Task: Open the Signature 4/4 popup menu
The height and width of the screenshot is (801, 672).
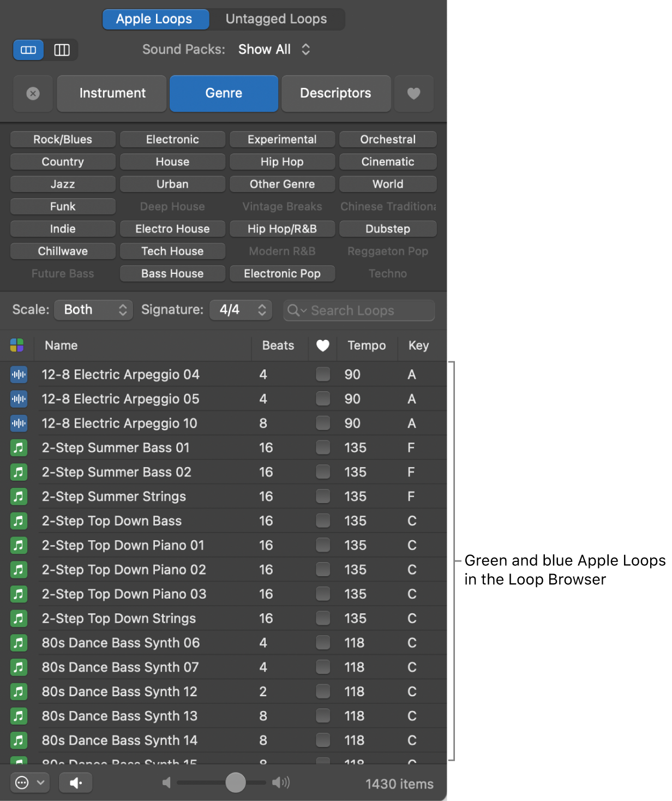Action: [241, 310]
